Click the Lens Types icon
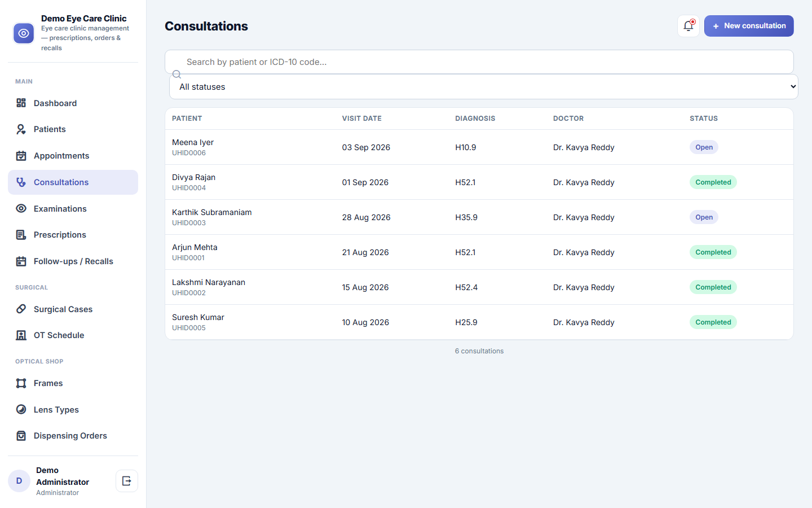This screenshot has height=508, width=812. (x=21, y=410)
